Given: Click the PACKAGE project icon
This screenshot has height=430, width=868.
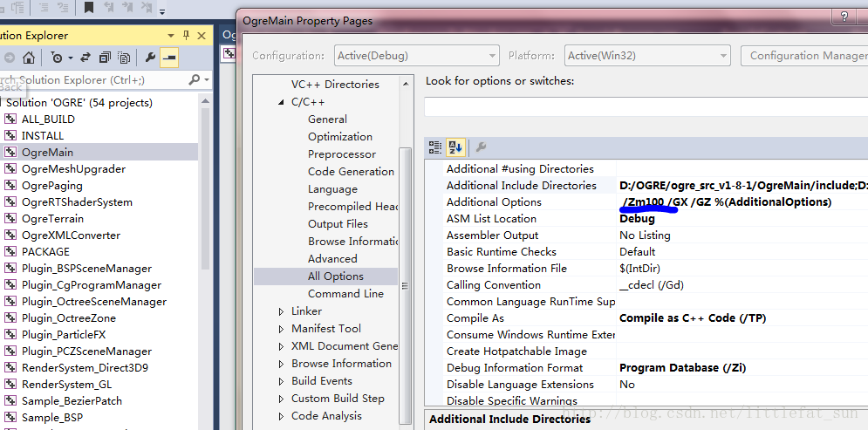Looking at the screenshot, I should [x=10, y=252].
